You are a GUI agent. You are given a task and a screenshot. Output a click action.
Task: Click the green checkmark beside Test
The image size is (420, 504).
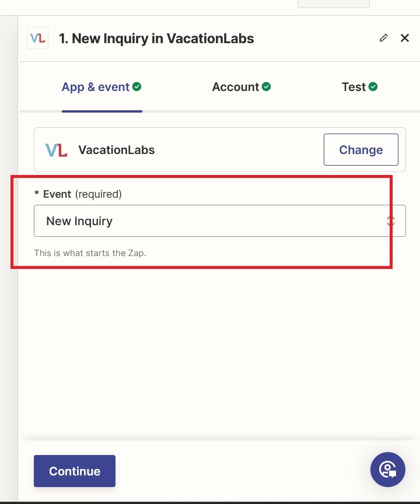373,87
